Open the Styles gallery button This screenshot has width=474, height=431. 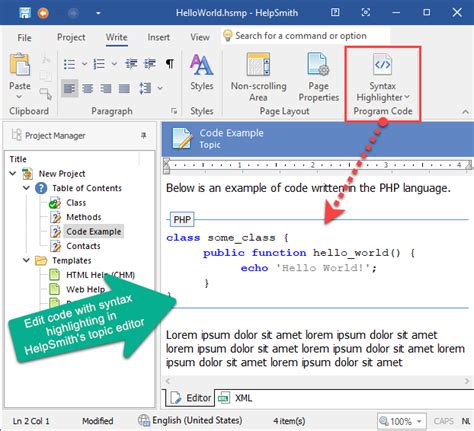[202, 72]
